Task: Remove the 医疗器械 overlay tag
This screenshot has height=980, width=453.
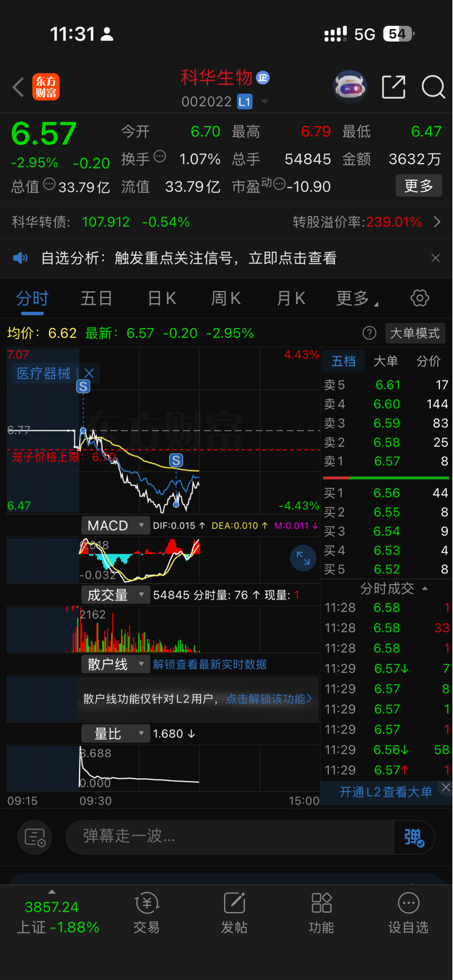Action: point(89,373)
